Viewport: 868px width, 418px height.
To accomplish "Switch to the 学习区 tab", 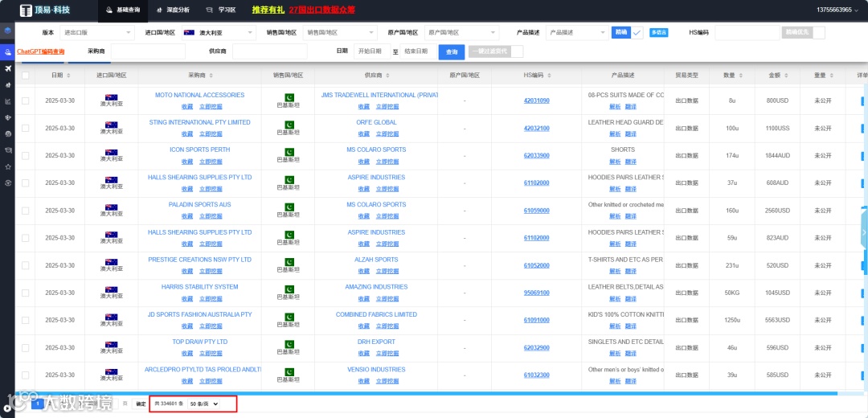I will tap(220, 10).
